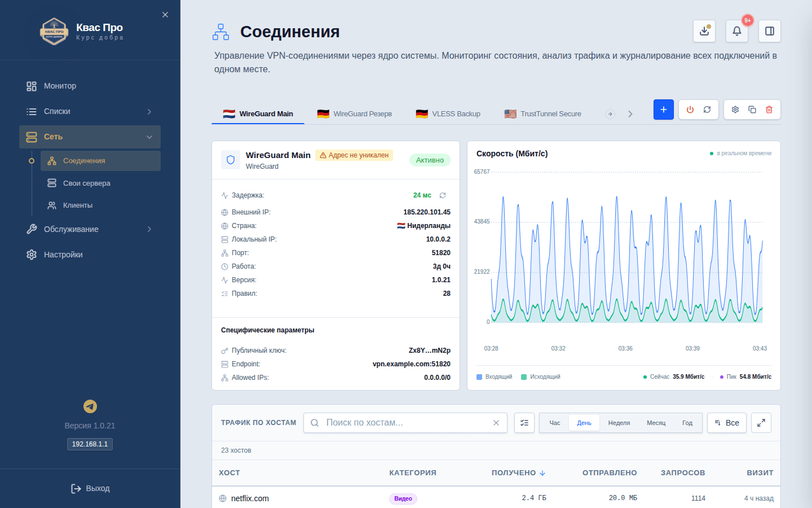Click the restart connection icon
The image size is (812, 508).
(x=707, y=110)
